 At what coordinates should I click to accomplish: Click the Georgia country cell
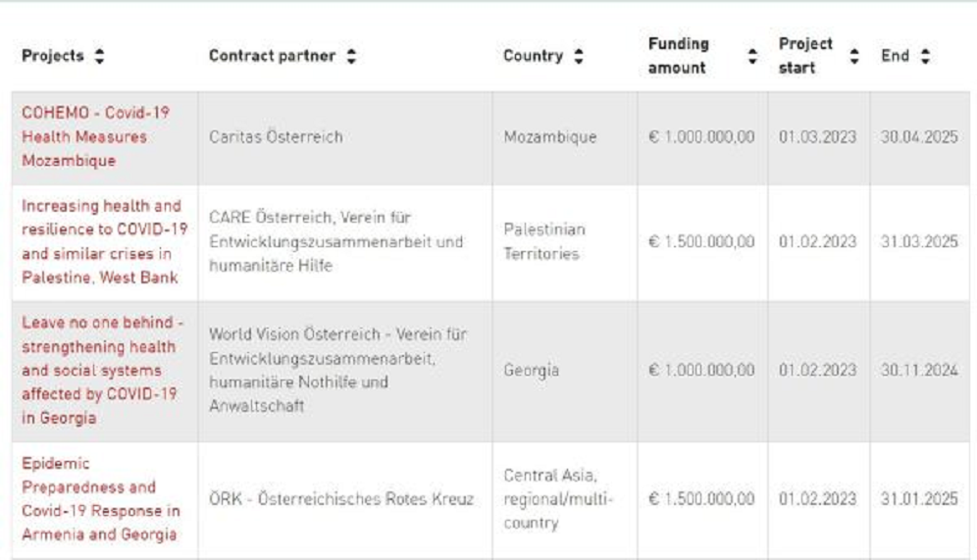pos(531,371)
